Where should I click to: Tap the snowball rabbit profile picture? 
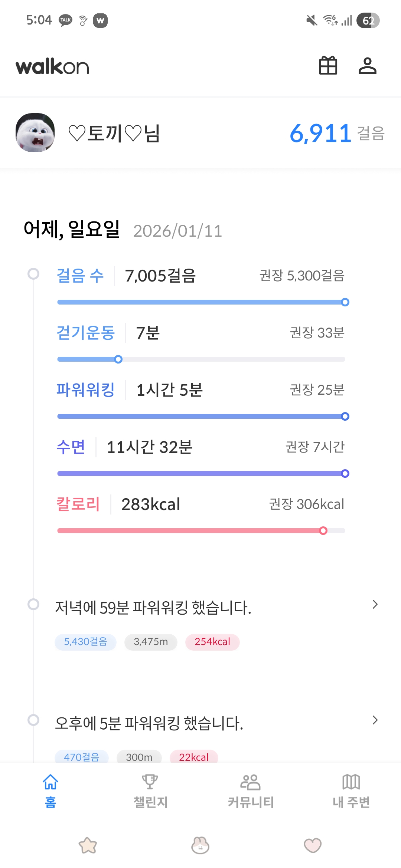35,132
